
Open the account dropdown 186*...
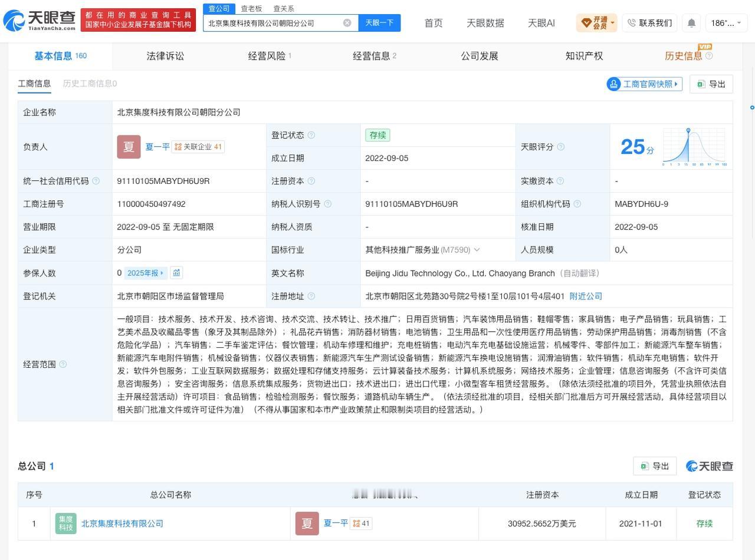(727, 23)
